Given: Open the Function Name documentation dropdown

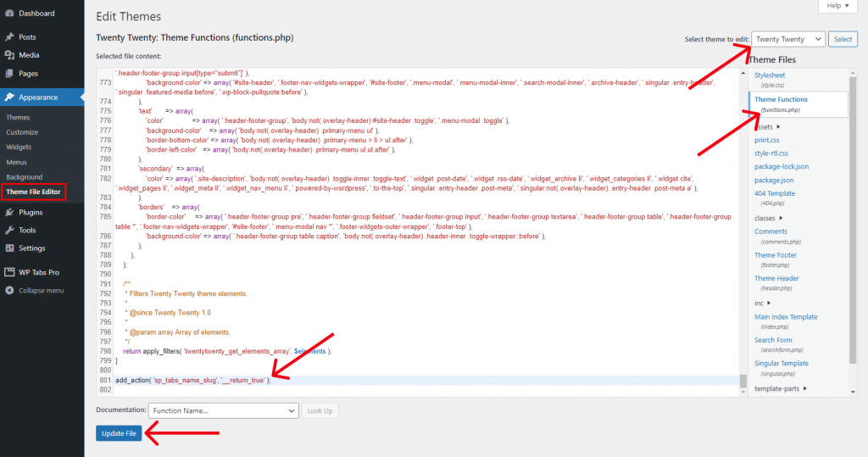Looking at the screenshot, I should tap(224, 410).
